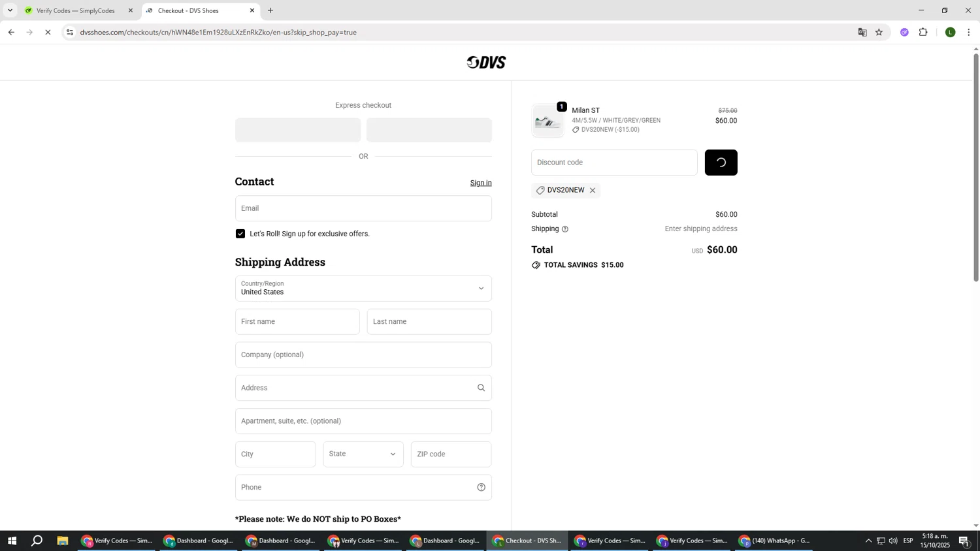
Task: Close the Verify Codes SimplyCodes tab
Action: 130,10
